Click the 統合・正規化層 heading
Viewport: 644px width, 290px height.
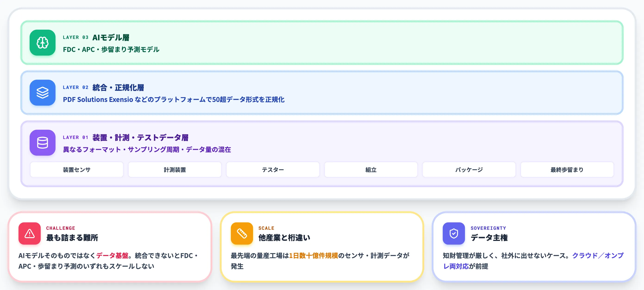click(118, 88)
